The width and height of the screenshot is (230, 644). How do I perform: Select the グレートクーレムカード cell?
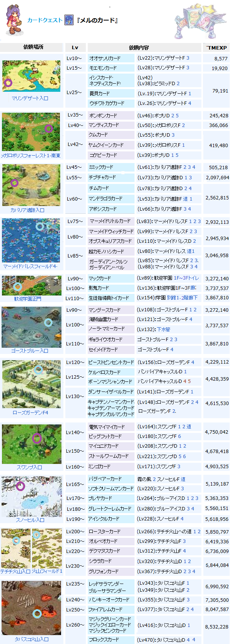111,509
